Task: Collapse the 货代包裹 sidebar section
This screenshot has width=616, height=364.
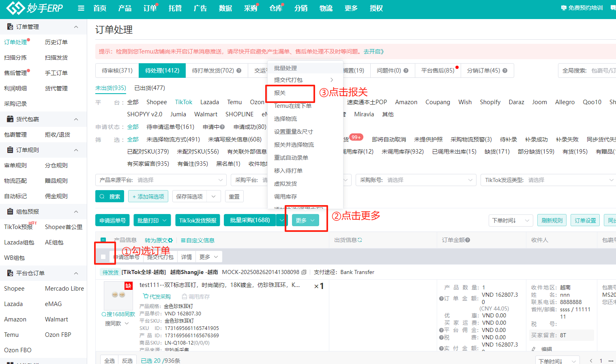Action: click(x=76, y=119)
